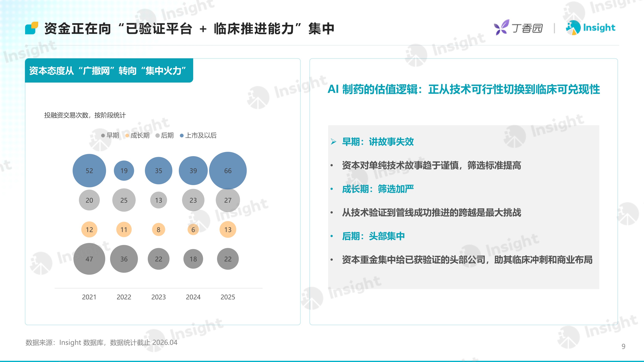The width and height of the screenshot is (644, 362).
Task: Click the heading 后期：头部集中
Action: click(x=374, y=236)
